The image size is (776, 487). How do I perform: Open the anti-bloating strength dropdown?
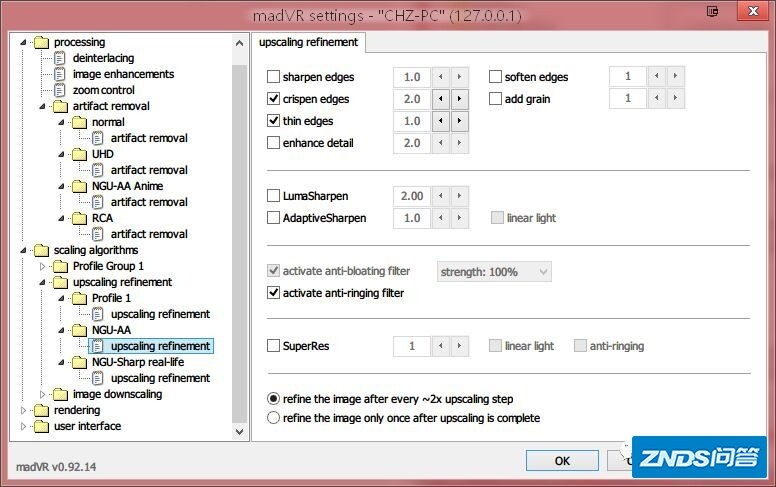pos(494,272)
